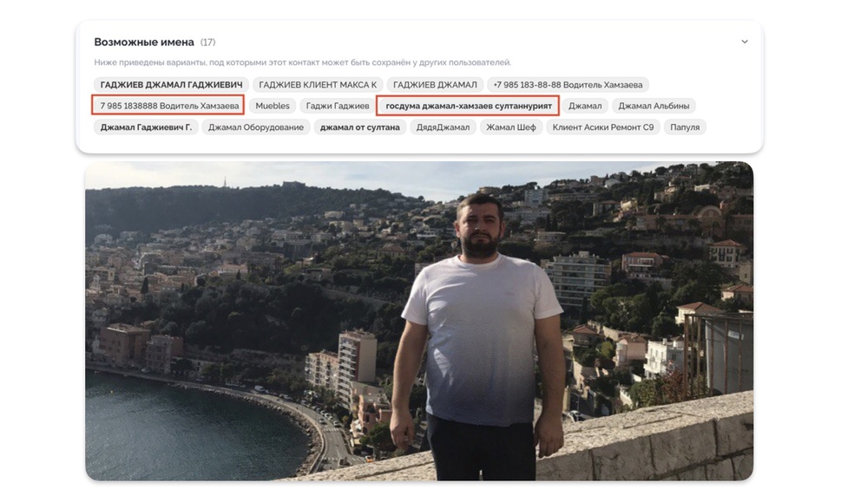Click the Папуля name tag

pyautogui.click(x=685, y=127)
